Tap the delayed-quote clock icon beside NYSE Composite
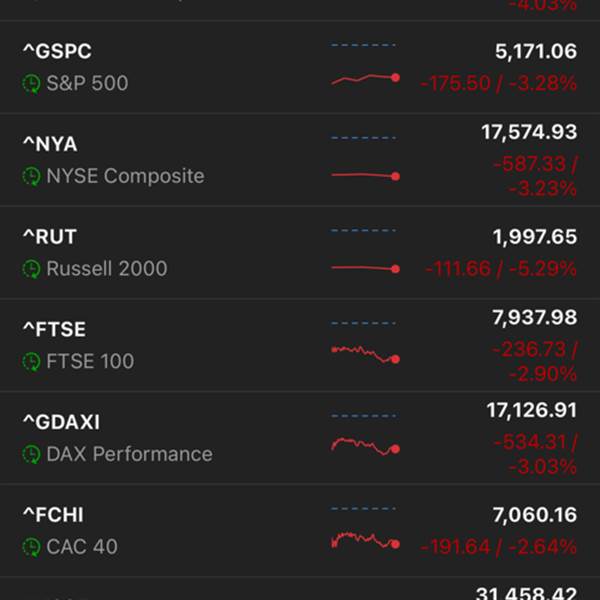Viewport: 600px width, 600px height. [31, 176]
